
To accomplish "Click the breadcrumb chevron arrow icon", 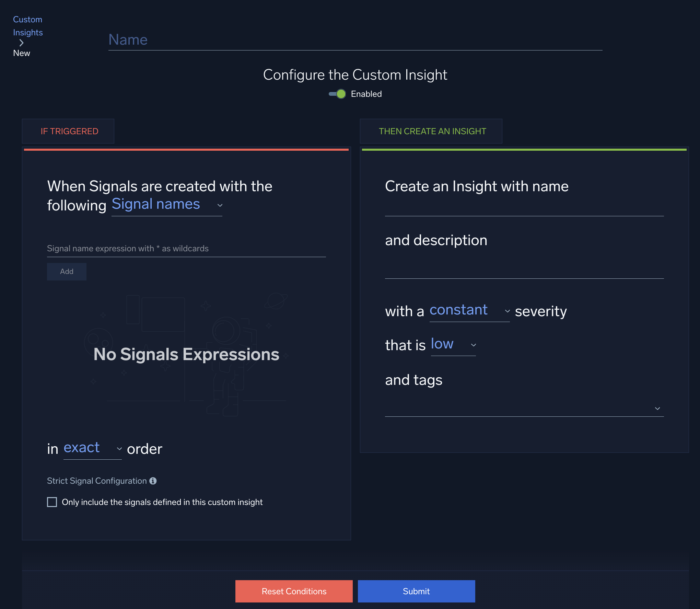I will (x=22, y=43).
